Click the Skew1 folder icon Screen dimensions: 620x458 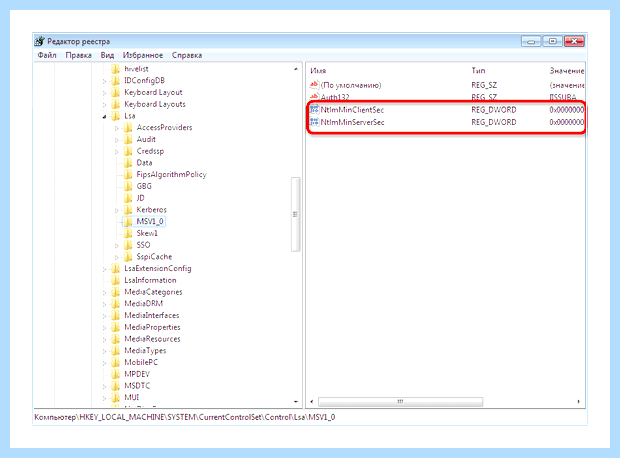coord(128,233)
